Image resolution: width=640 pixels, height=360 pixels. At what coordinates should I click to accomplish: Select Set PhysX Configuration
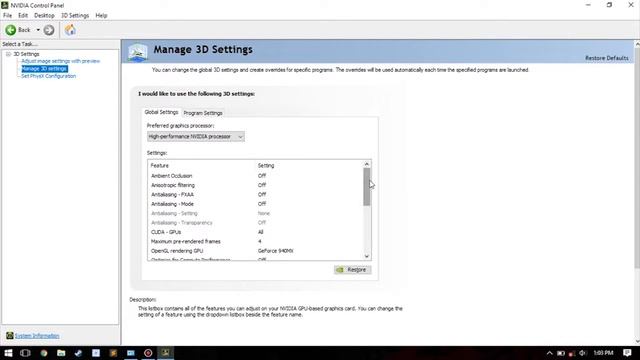(49, 76)
